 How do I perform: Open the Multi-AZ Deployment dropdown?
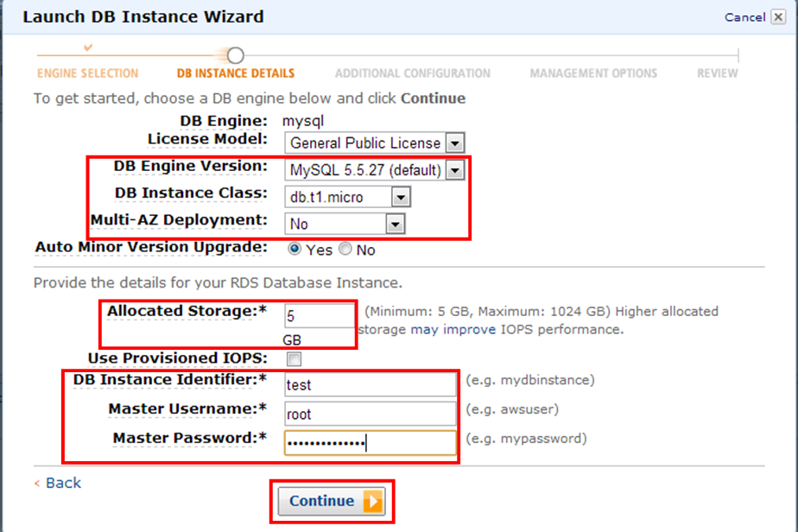(345, 224)
